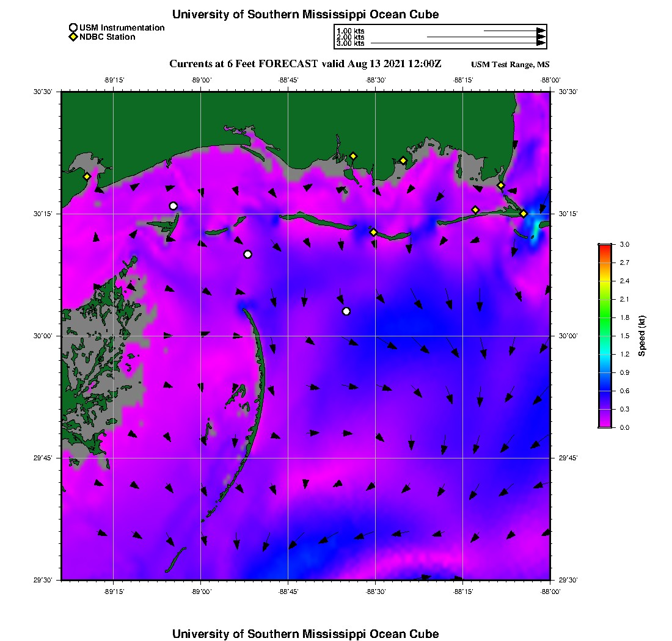Select the middle USM instrumentation circle marker

click(247, 255)
